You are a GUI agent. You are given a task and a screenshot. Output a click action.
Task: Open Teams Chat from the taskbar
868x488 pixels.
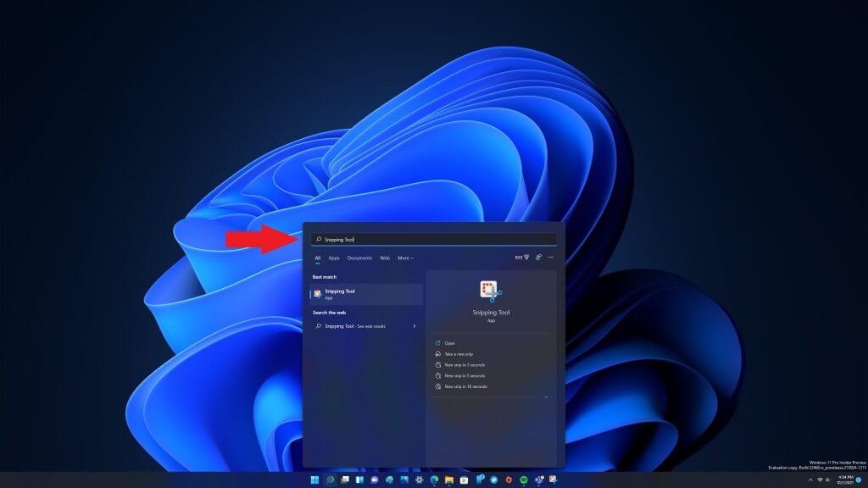pos(375,480)
